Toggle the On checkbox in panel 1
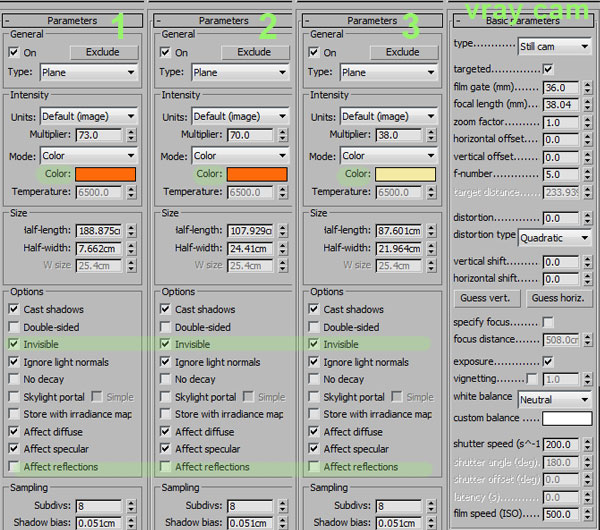 point(14,52)
